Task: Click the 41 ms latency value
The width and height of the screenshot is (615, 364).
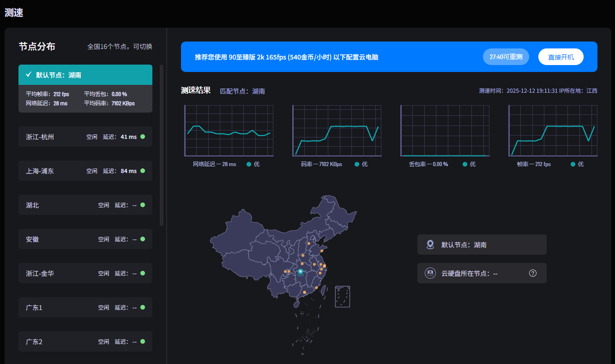Action: pos(129,137)
